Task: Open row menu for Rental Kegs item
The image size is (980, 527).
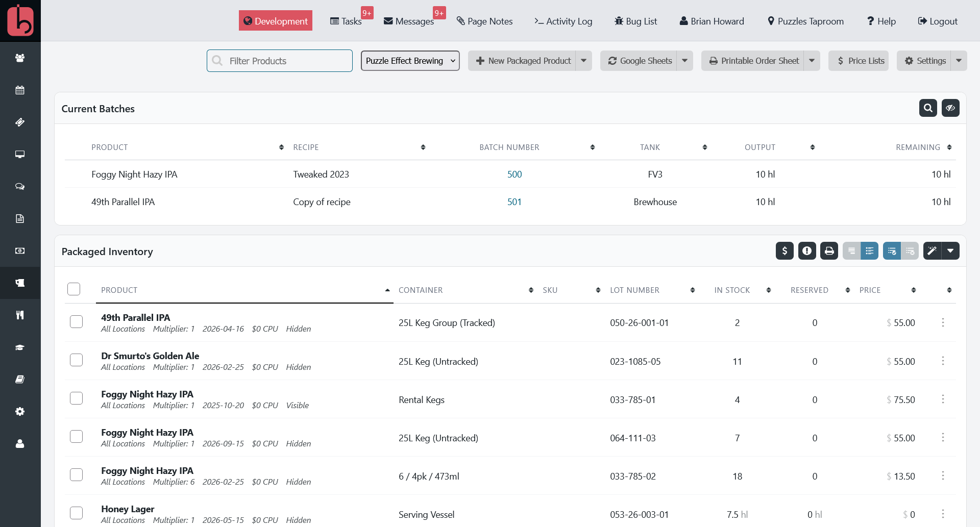Action: click(943, 399)
